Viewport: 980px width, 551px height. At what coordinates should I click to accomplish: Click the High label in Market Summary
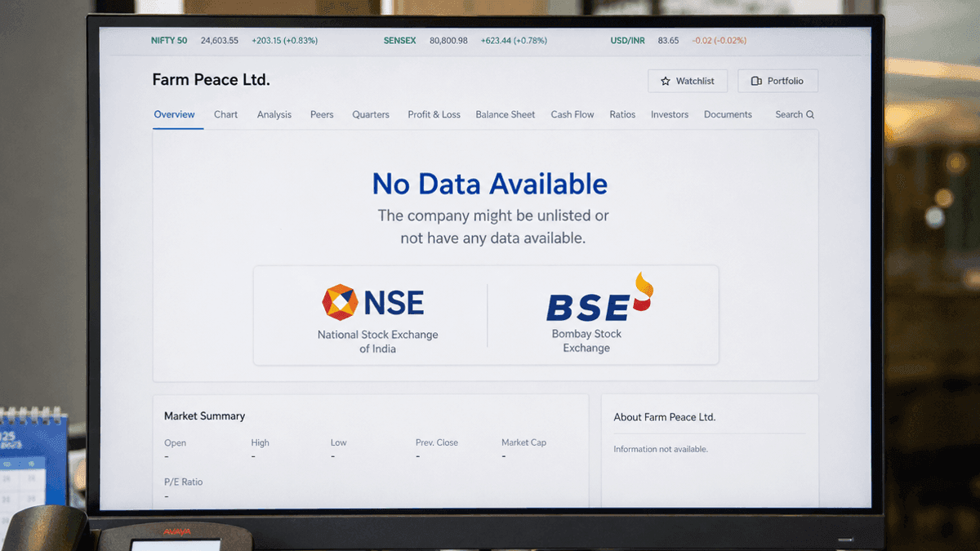(261, 442)
